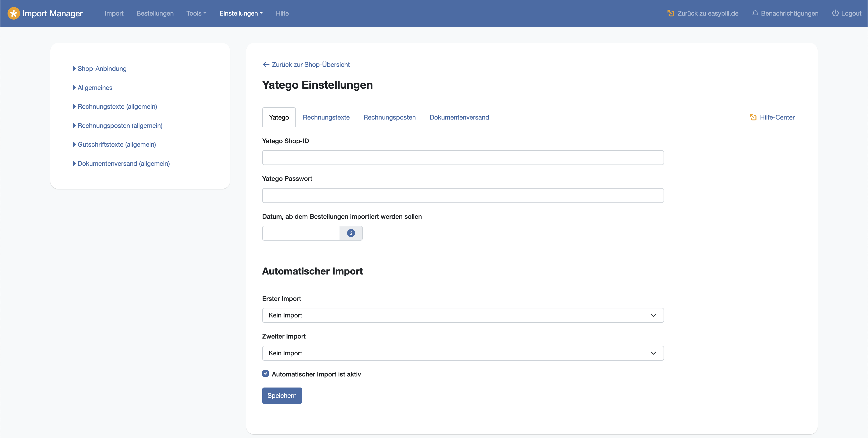
Task: Select the Yatego tab
Action: [x=279, y=117]
